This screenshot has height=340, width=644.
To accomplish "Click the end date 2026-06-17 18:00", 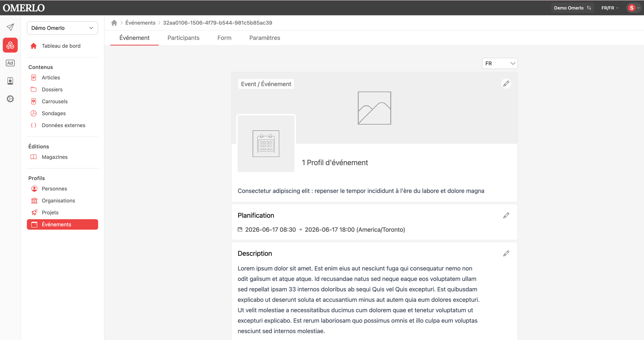I will 329,230.
